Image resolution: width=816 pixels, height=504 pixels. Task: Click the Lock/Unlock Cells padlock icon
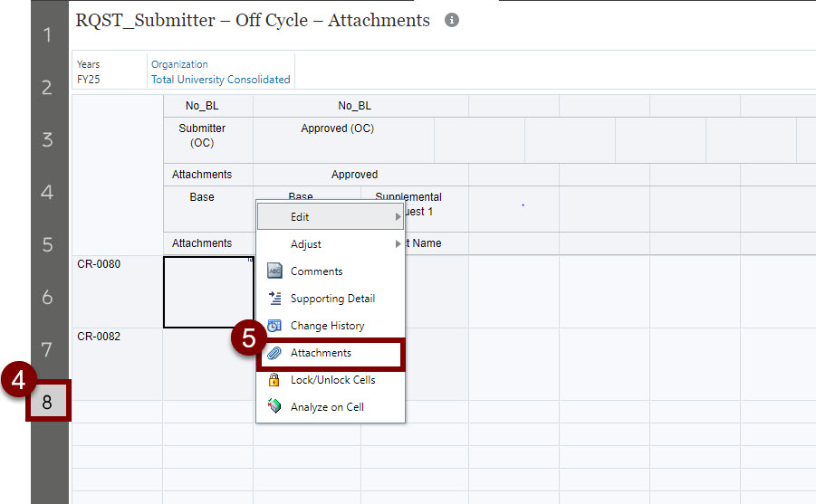coord(275,380)
